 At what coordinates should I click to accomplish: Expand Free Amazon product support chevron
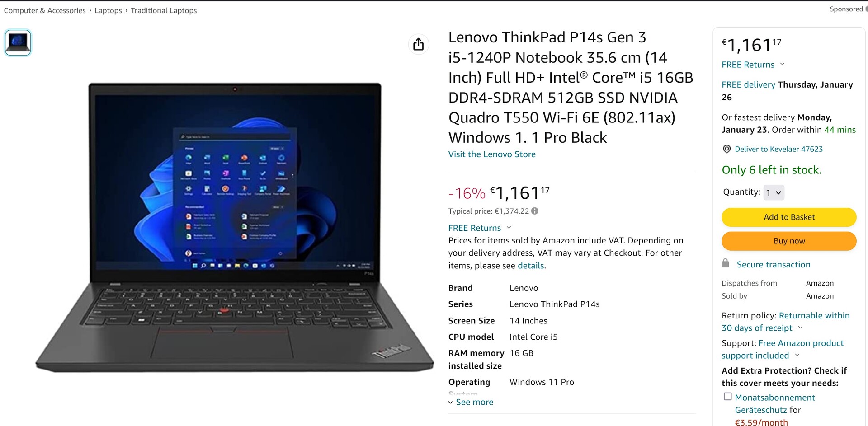(x=797, y=355)
